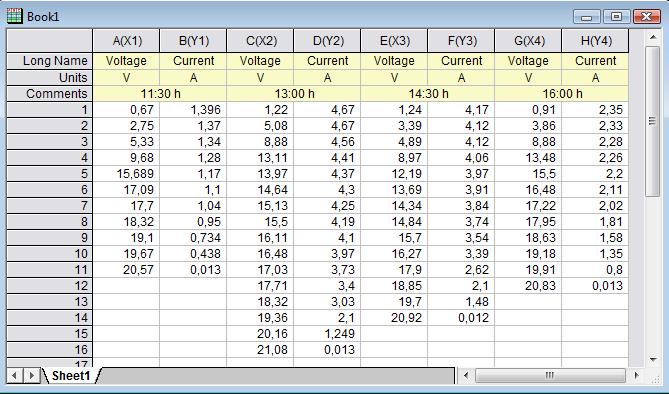
Task: Click the top-left corner select-all cell
Action: 49,41
